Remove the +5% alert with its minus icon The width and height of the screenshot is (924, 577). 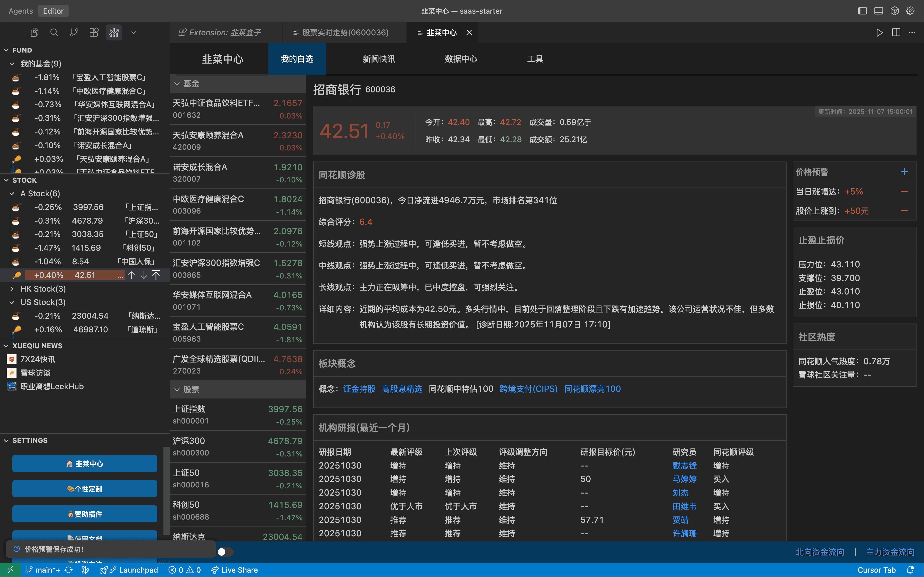[x=904, y=191]
